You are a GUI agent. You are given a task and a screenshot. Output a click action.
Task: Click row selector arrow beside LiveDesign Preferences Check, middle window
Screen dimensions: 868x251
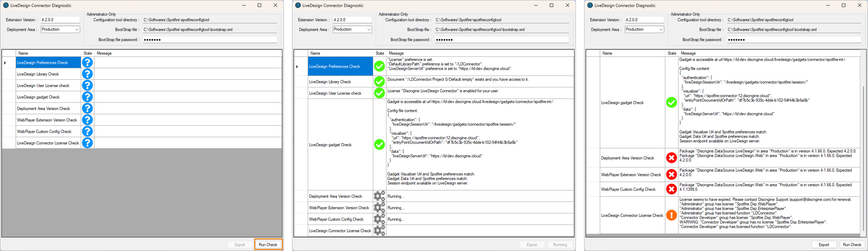pos(297,67)
